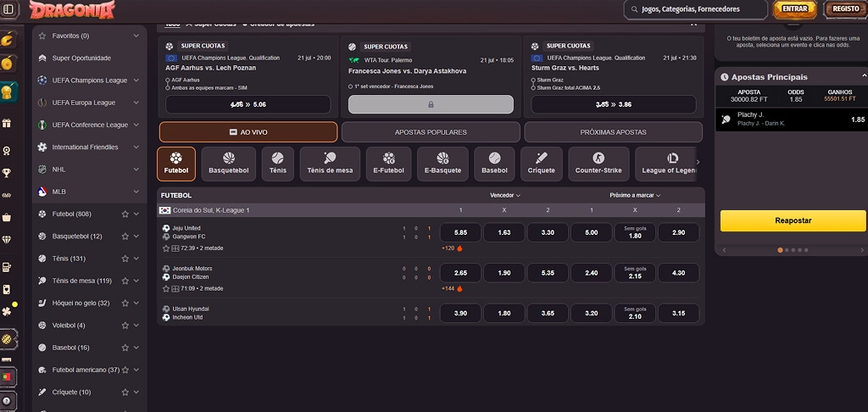This screenshot has width=868, height=412.
Task: Choose the Counter-Strike sport tile
Action: (598, 164)
